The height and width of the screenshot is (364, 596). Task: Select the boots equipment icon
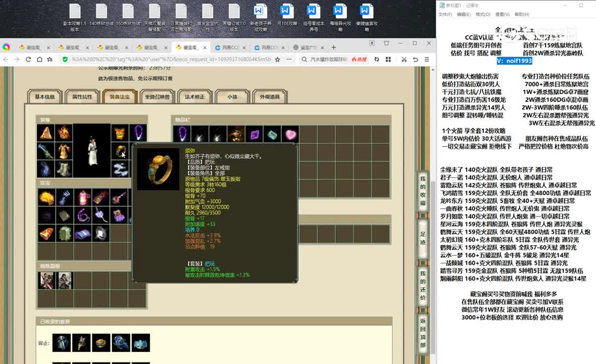click(x=64, y=169)
